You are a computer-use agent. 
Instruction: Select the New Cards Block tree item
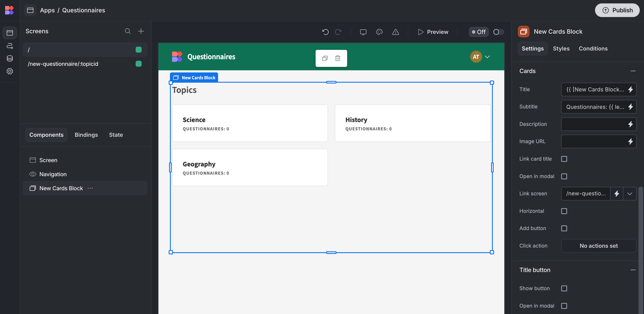coord(85,188)
